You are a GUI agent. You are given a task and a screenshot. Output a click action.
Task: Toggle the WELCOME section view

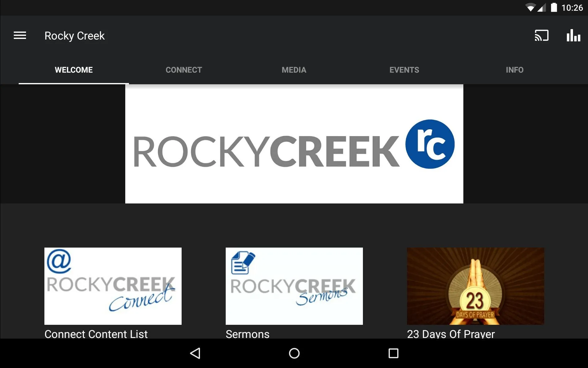pos(74,70)
